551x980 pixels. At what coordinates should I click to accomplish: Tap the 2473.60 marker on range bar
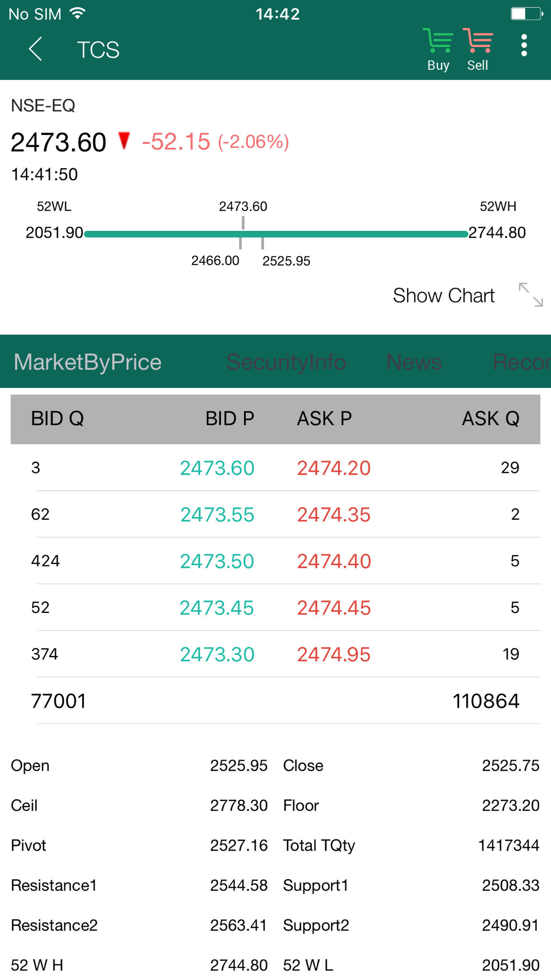[243, 207]
